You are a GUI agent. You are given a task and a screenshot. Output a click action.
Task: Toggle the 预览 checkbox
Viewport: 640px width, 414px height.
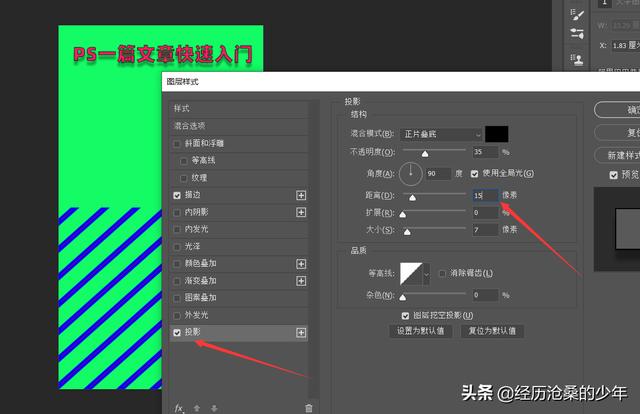613,175
